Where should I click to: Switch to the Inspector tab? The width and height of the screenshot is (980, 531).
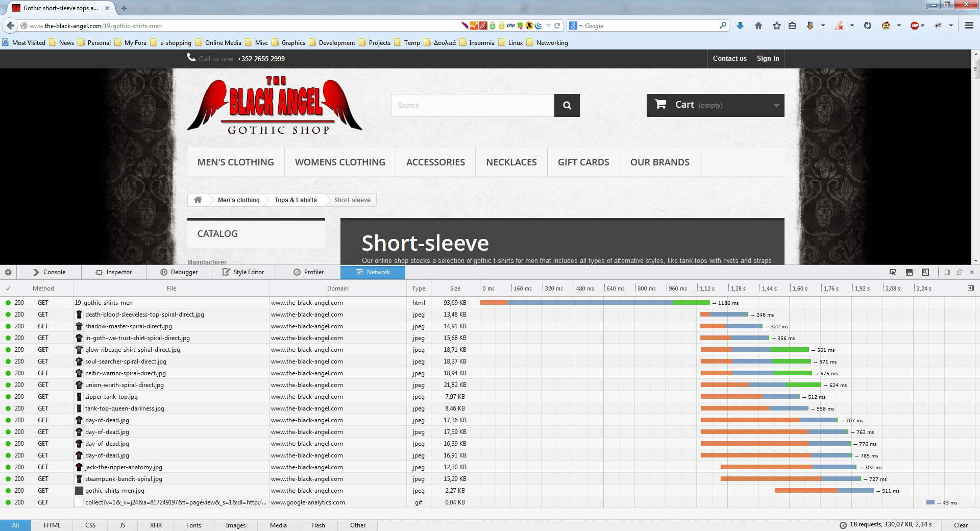tap(114, 272)
